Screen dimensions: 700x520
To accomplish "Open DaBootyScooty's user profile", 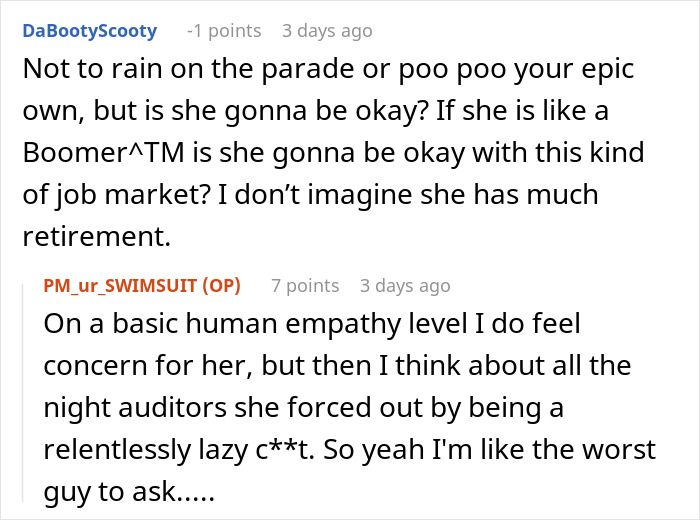I will tap(90, 31).
